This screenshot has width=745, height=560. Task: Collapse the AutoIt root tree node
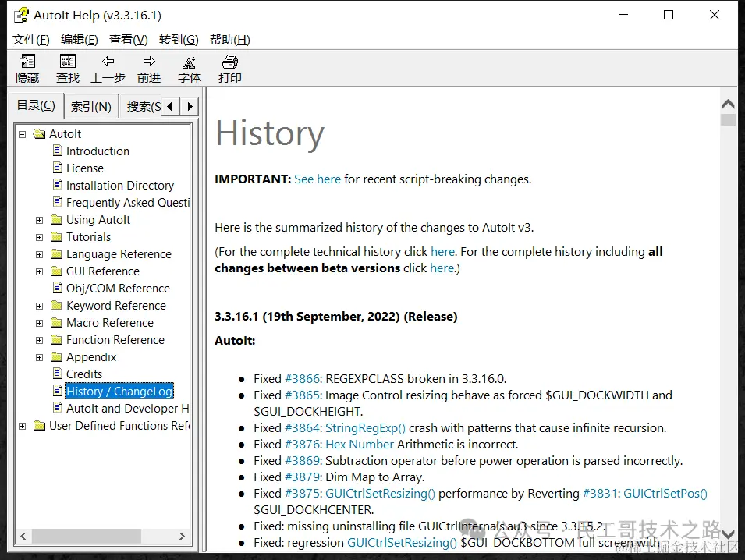(x=23, y=134)
